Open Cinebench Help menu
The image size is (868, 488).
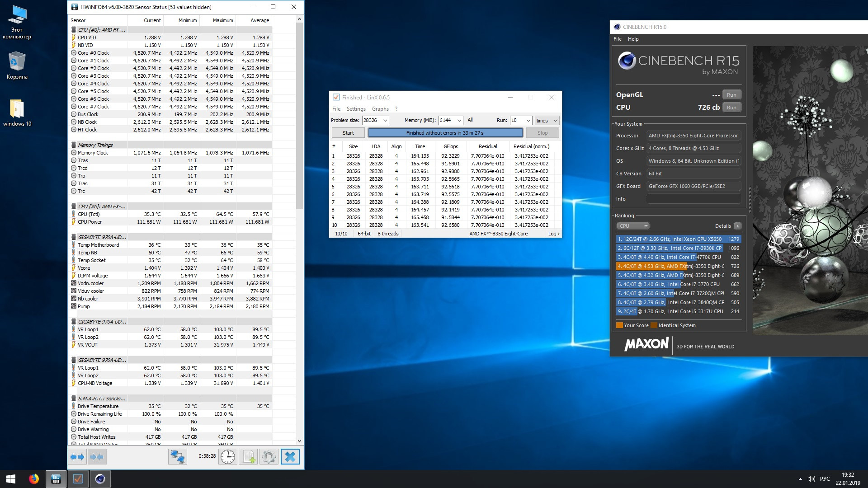pos(633,39)
